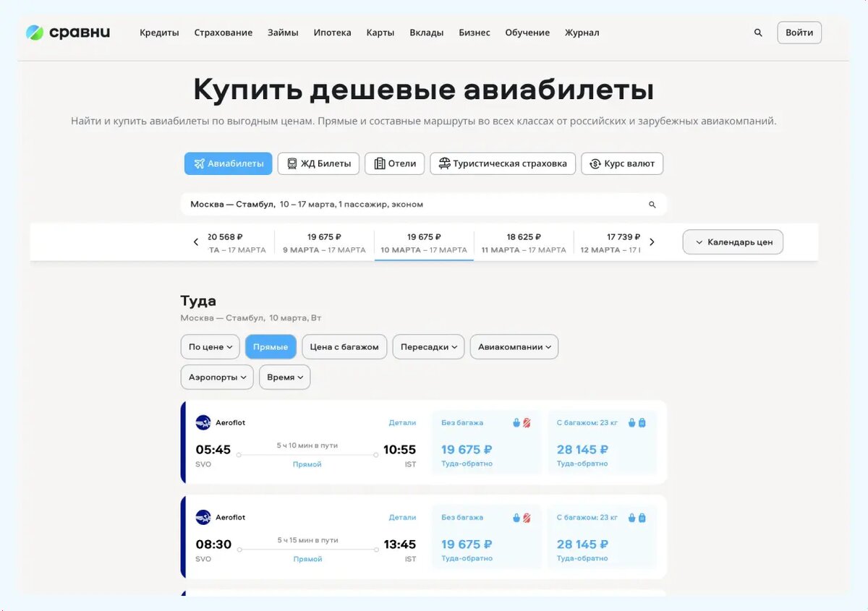Click no-baggage icon on 08:30 flight
Screen dimensions: 868x611
click(527, 517)
